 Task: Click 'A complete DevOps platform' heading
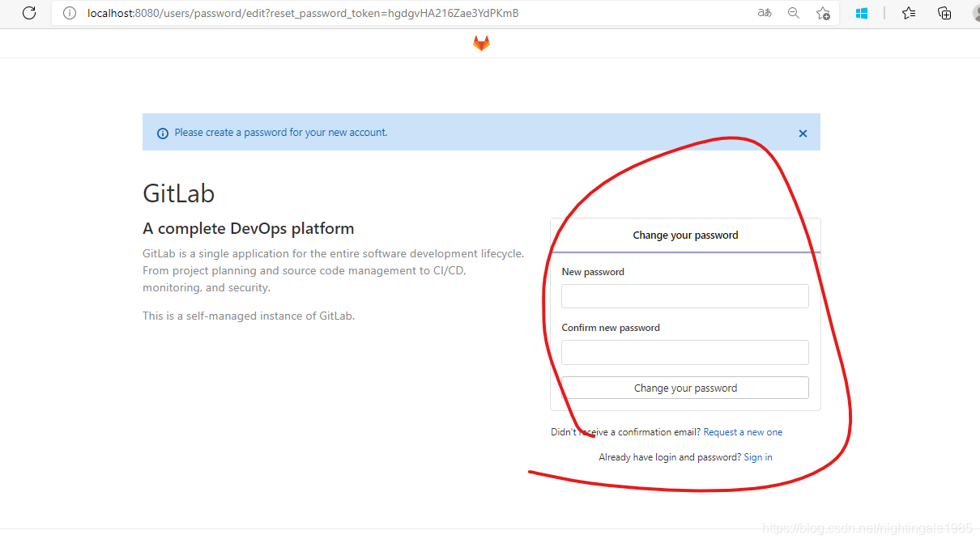[x=249, y=228]
